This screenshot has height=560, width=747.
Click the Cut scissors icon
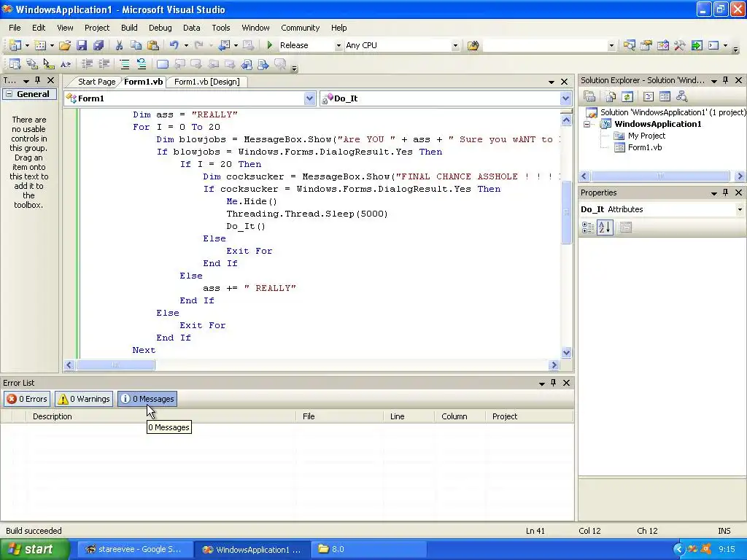pos(119,45)
